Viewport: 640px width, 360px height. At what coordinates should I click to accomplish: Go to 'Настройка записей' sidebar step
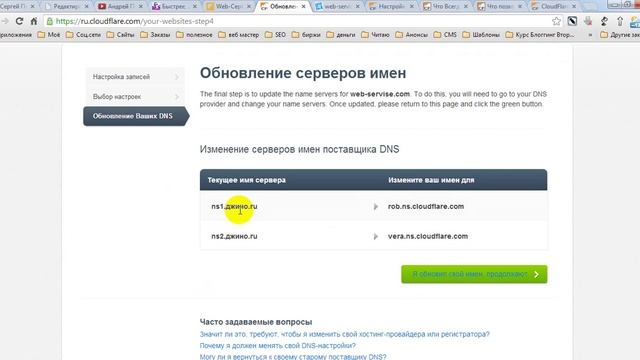click(x=135, y=77)
